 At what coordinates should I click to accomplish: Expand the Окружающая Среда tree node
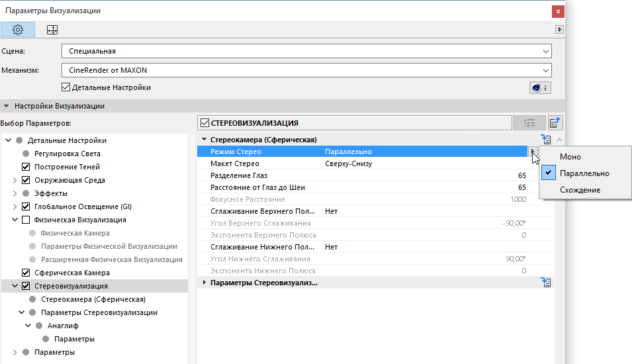tap(15, 180)
